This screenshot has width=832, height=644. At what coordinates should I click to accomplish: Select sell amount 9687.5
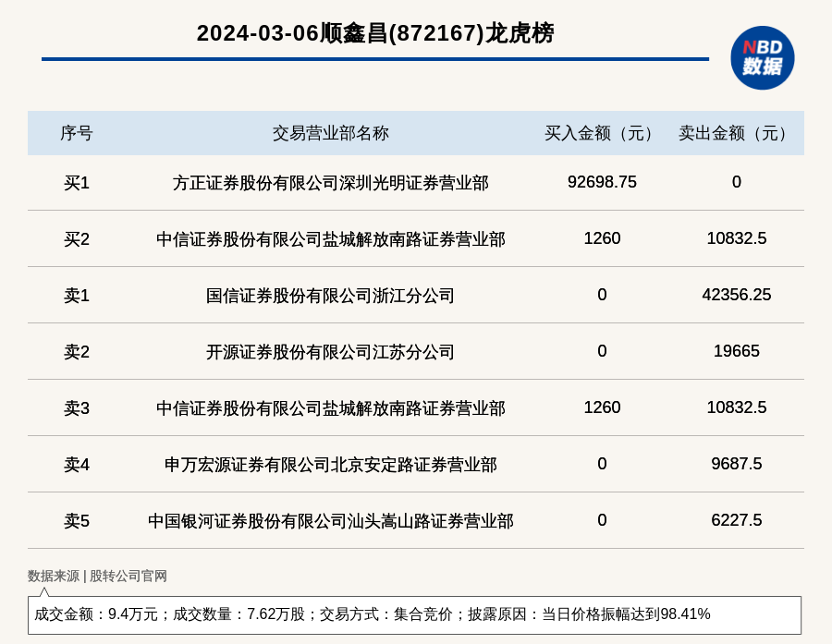[737, 464]
